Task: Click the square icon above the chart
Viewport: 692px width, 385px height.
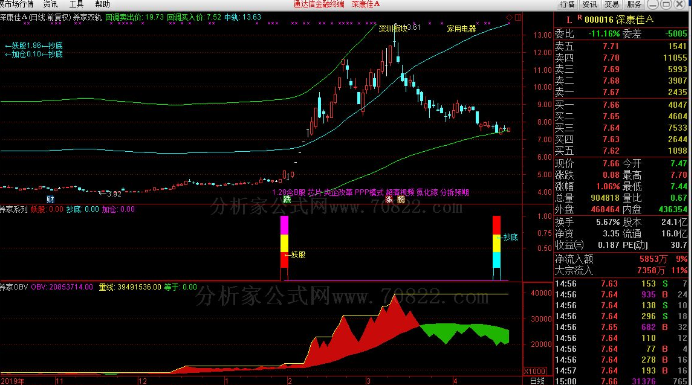Action: [518, 17]
